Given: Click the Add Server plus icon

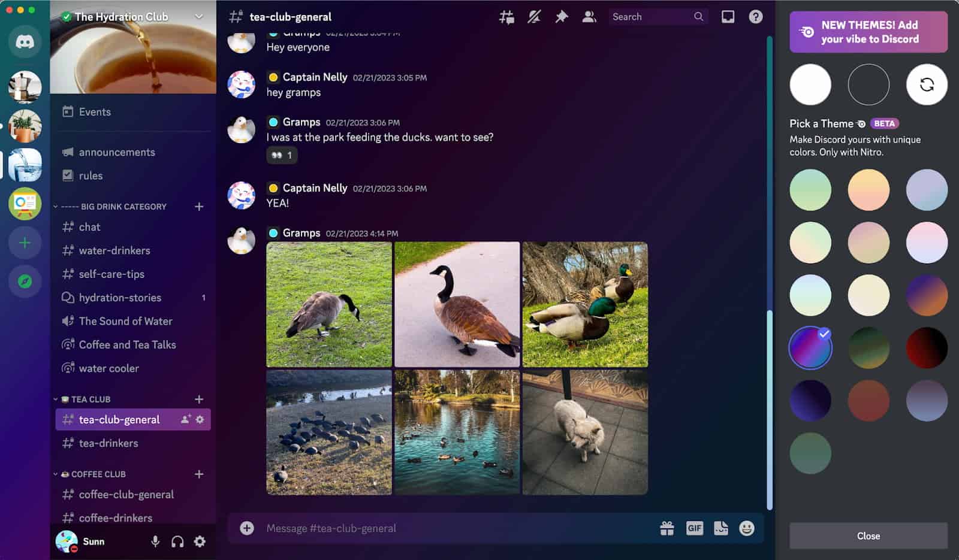Looking at the screenshot, I should tap(25, 243).
